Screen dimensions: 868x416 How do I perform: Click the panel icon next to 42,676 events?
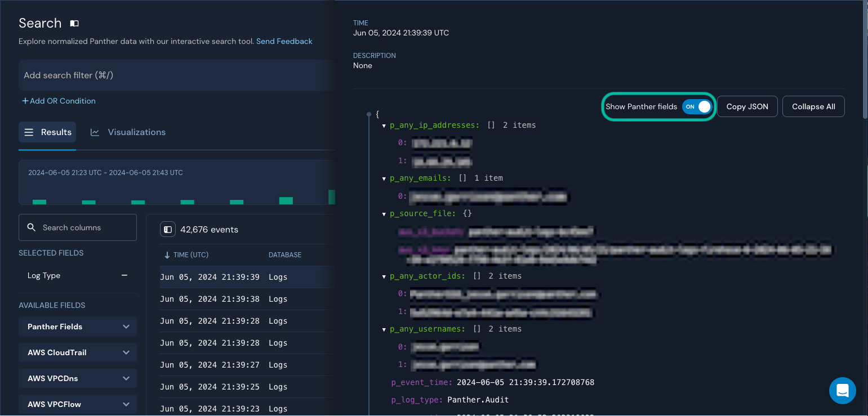pyautogui.click(x=168, y=229)
